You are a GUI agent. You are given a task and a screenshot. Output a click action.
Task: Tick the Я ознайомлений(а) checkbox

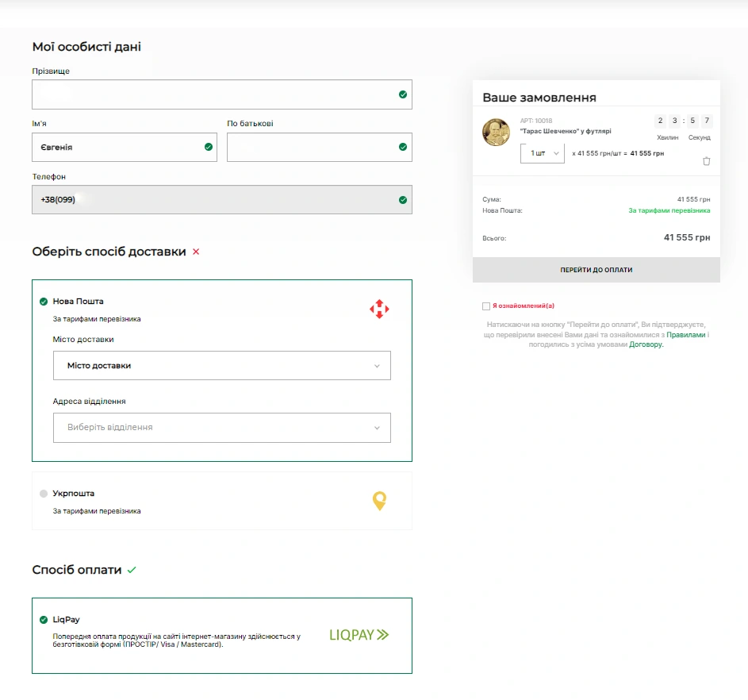(x=486, y=306)
